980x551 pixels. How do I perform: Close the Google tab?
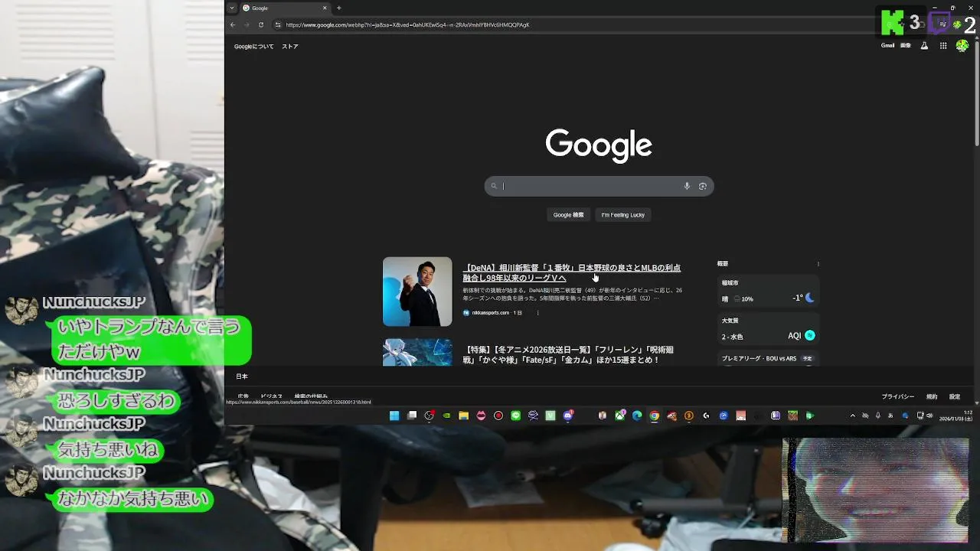point(325,8)
